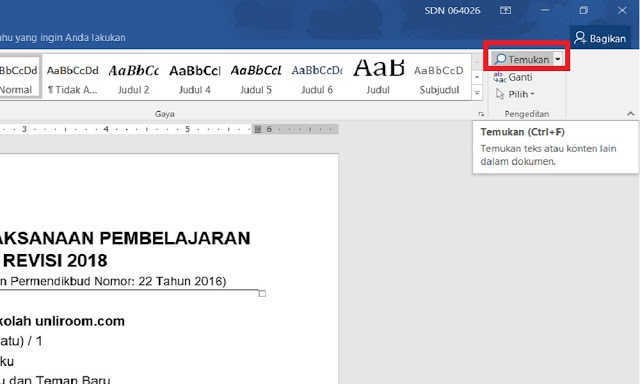Click the Temukan magnifier icon
Screen dimensions: 640x384
point(500,60)
